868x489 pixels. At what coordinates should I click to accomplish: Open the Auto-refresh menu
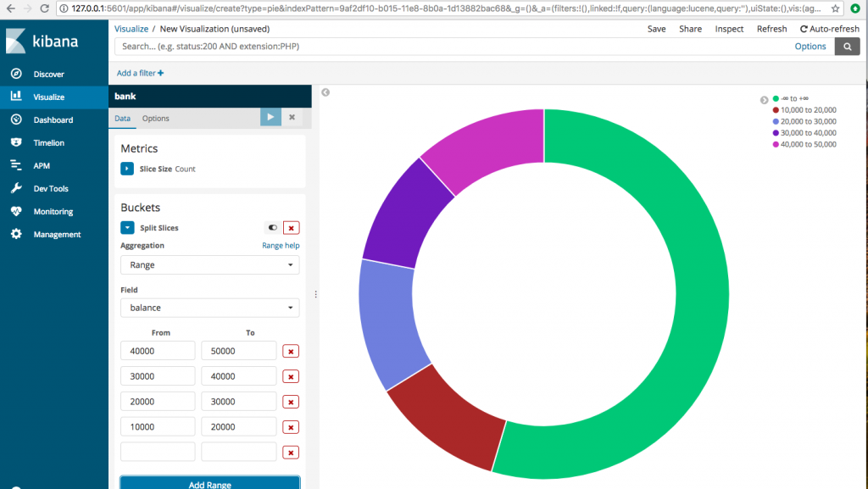point(829,29)
